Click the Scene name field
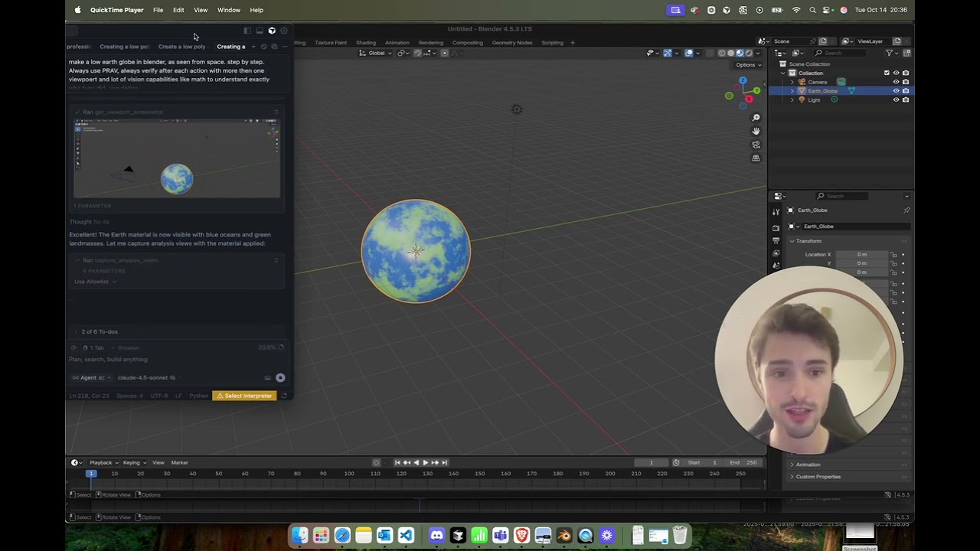Image resolution: width=980 pixels, height=551 pixels. pyautogui.click(x=793, y=41)
